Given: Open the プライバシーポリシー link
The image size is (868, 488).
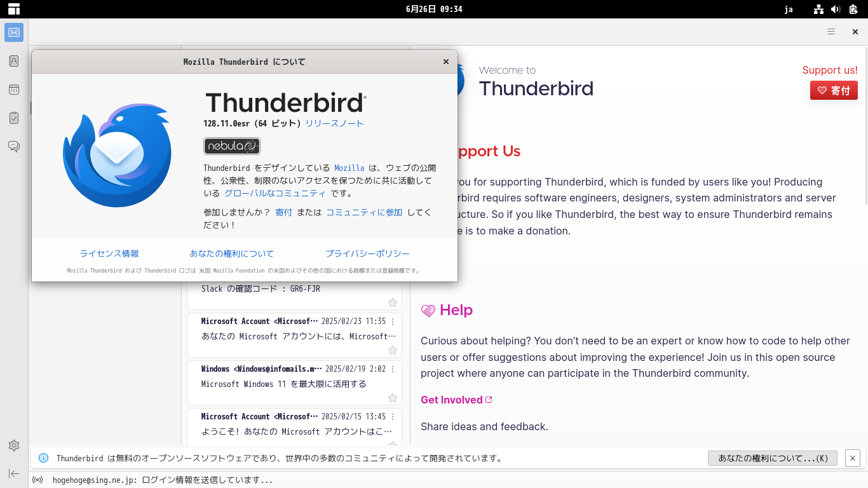Looking at the screenshot, I should (x=368, y=254).
